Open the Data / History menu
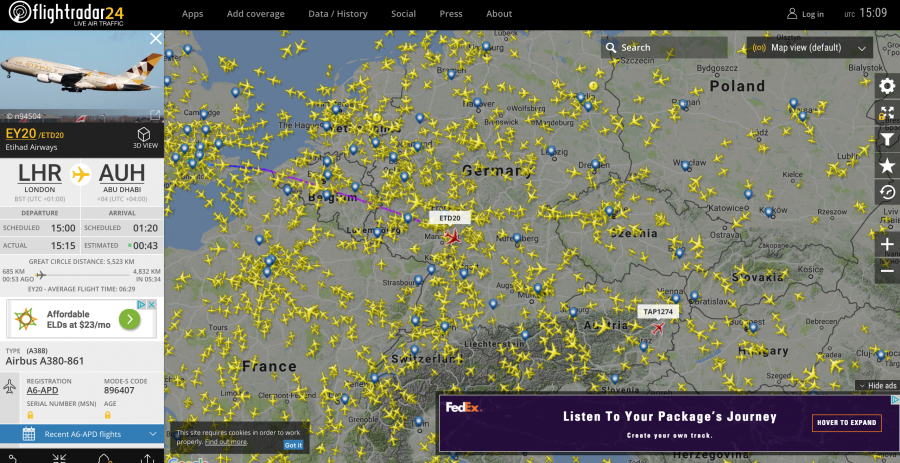Viewport: 900px width, 463px height. click(338, 14)
